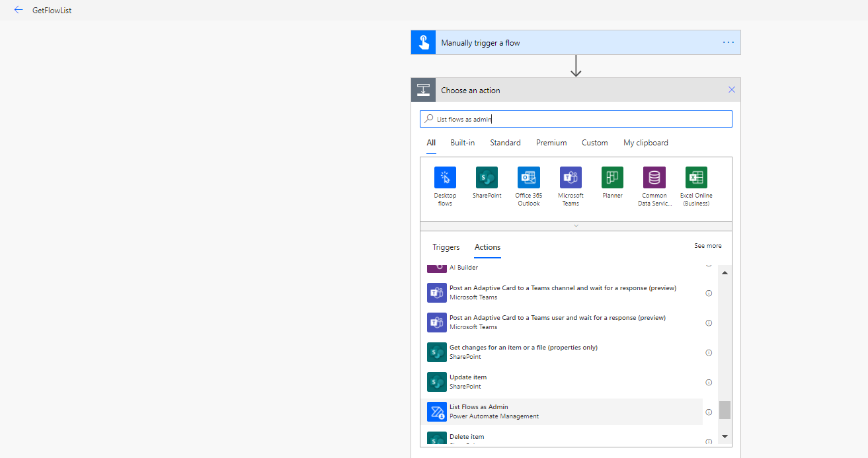
Task: Select the Planner connector icon
Action: (x=612, y=177)
